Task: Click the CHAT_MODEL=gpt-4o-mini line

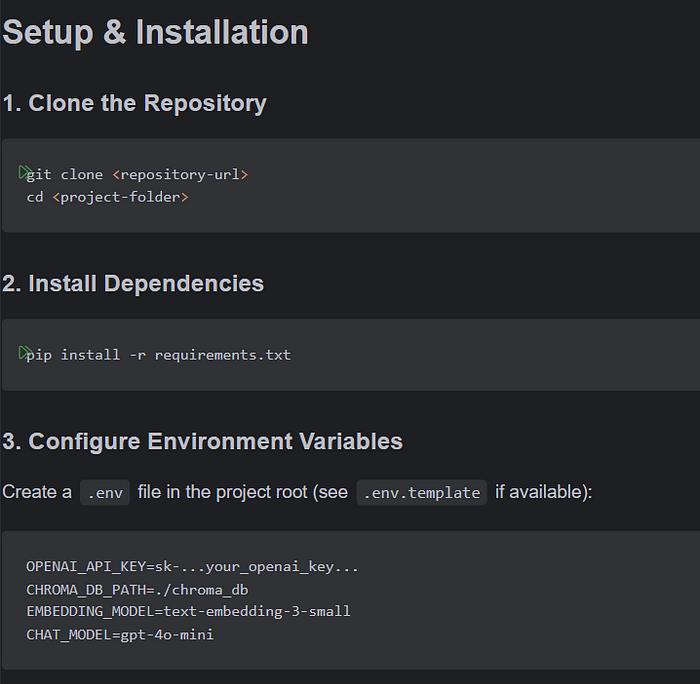Action: tap(120, 634)
